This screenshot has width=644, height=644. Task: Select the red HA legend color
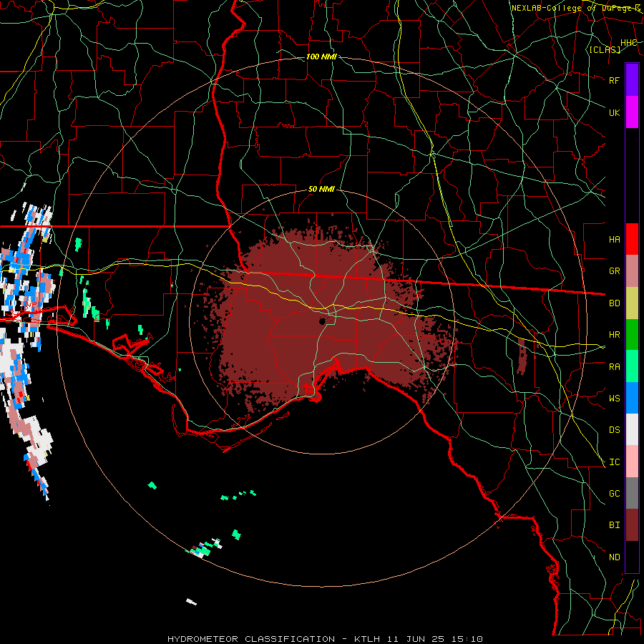tap(632, 239)
